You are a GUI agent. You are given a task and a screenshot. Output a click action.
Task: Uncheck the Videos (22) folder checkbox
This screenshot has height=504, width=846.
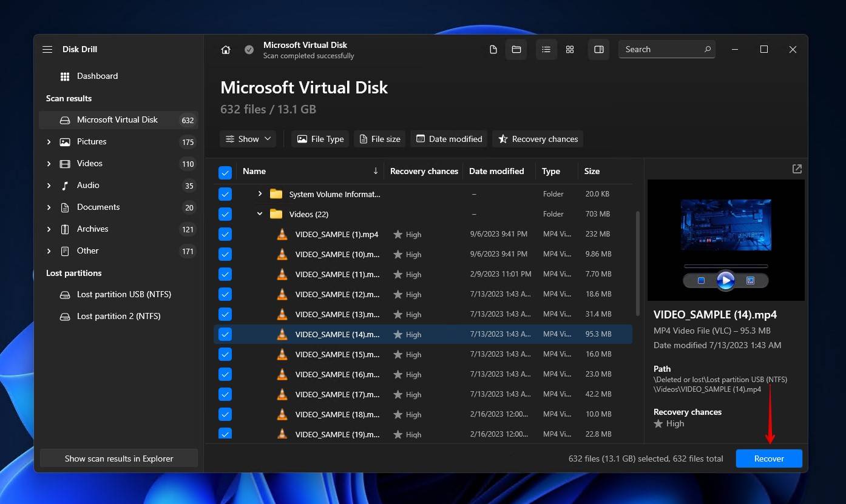225,214
